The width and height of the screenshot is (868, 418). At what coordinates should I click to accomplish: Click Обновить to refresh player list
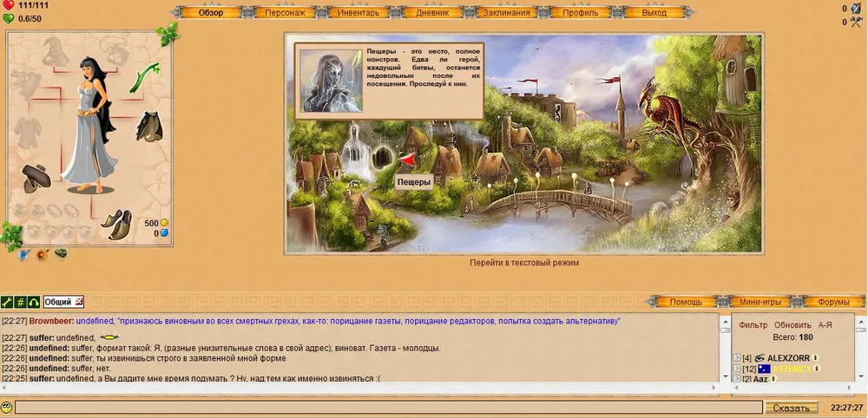[x=792, y=325]
